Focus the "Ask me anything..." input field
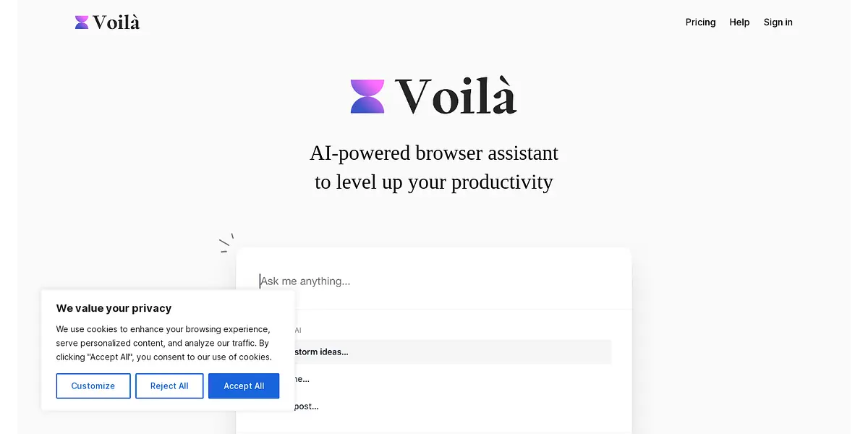Image resolution: width=868 pixels, height=434 pixels. (434, 281)
